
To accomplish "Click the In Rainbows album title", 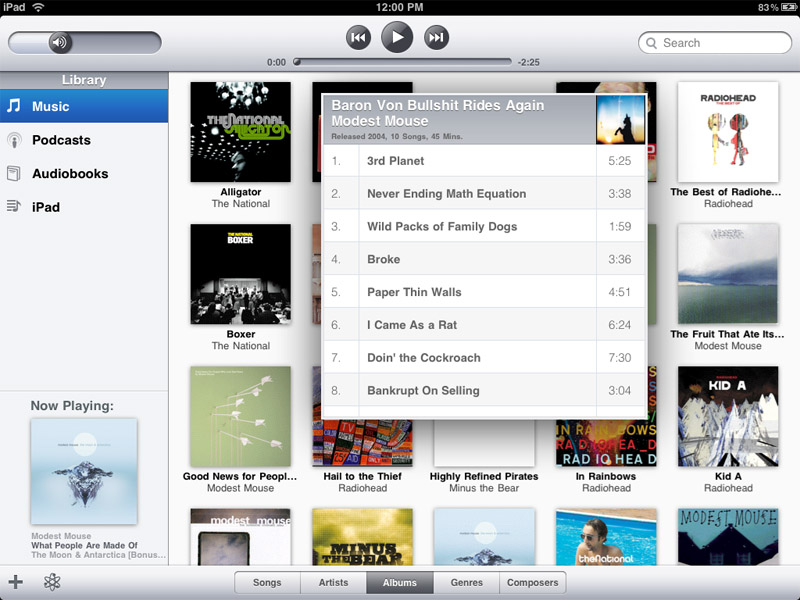I will (x=606, y=476).
